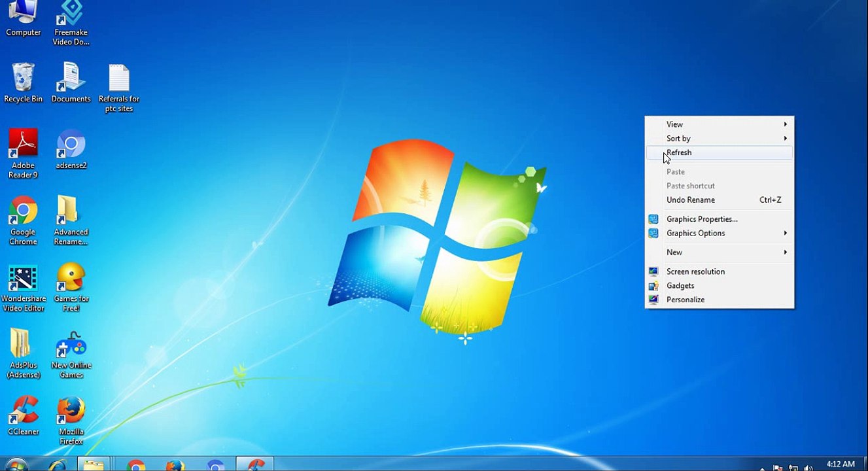Open the Computer desktop icon
Screen dimensions: 868x471
pos(23,18)
